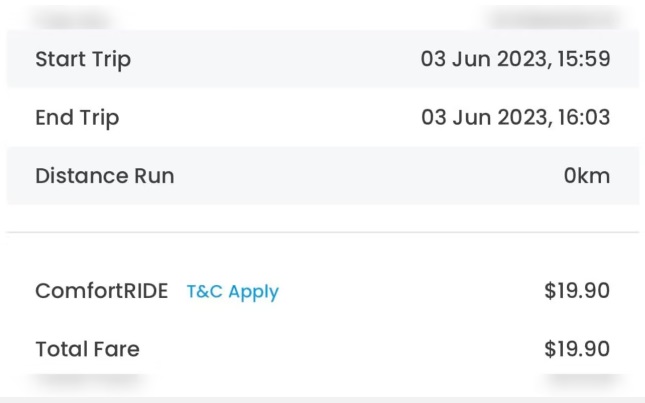
Task: Select the End Trip date 03 Jun 2023
Action: click(483, 118)
